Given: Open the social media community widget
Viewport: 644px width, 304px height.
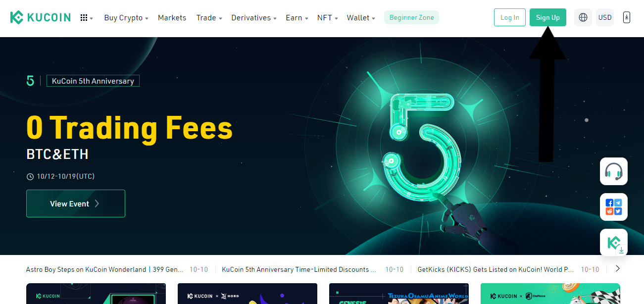Looking at the screenshot, I should click(x=614, y=207).
